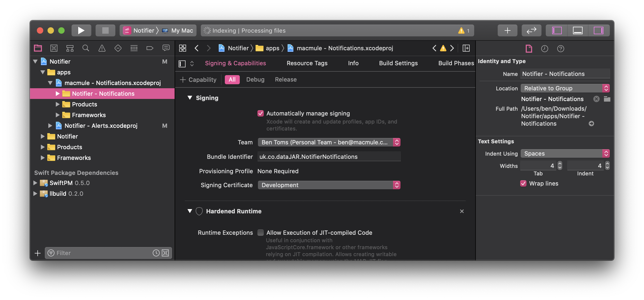Open the Breakpoint navigator icon
The height and width of the screenshot is (300, 644).
pos(150,48)
